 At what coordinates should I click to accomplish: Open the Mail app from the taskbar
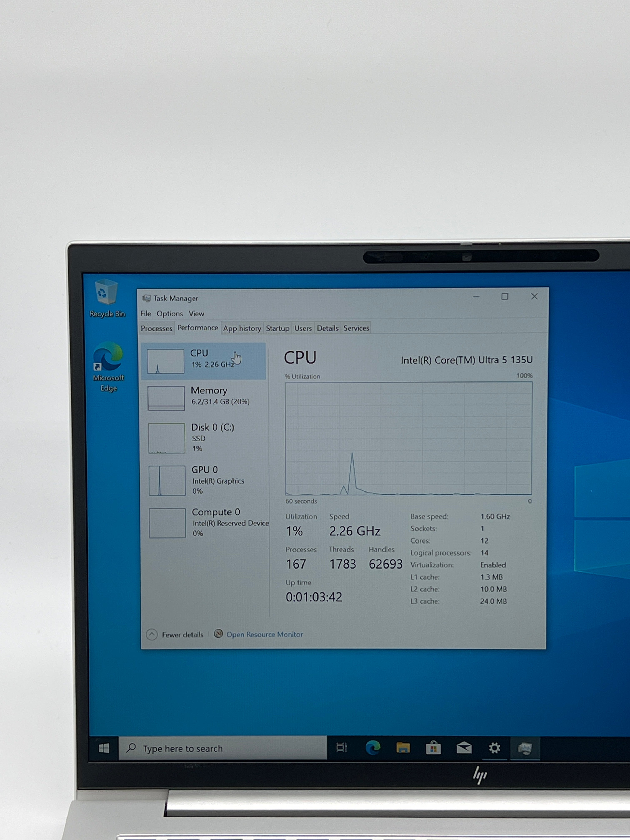(x=464, y=748)
